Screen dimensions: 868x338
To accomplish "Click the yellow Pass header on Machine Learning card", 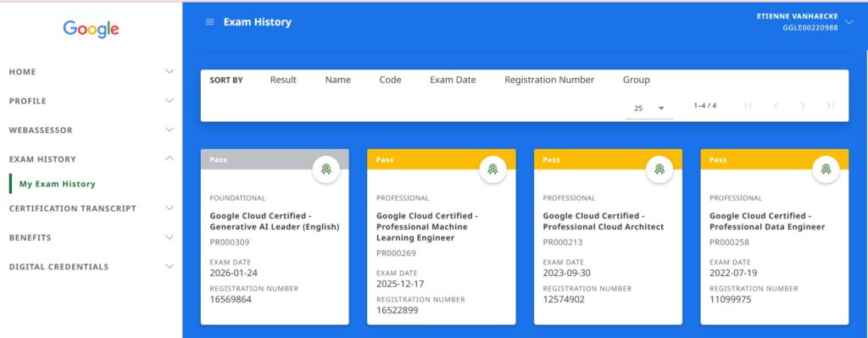I will 441,158.
